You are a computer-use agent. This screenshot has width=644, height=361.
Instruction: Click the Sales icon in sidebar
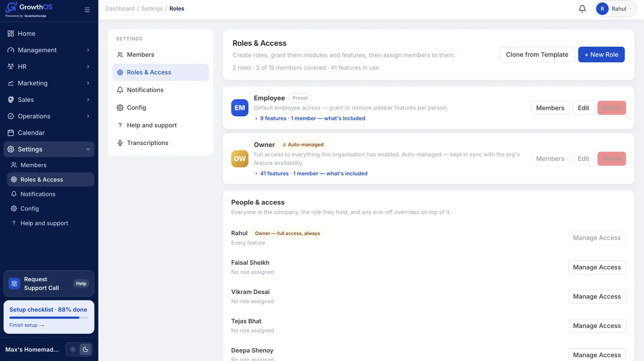pos(11,99)
